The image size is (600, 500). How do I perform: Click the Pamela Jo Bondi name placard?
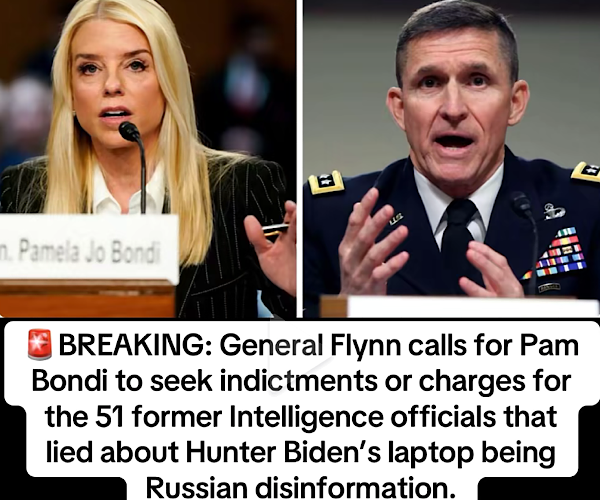(89, 248)
